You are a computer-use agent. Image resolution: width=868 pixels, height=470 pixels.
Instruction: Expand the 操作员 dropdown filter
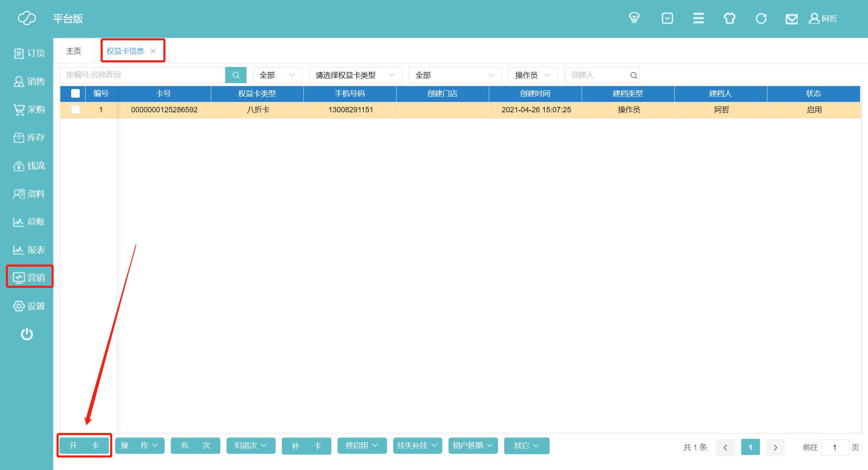pos(533,75)
